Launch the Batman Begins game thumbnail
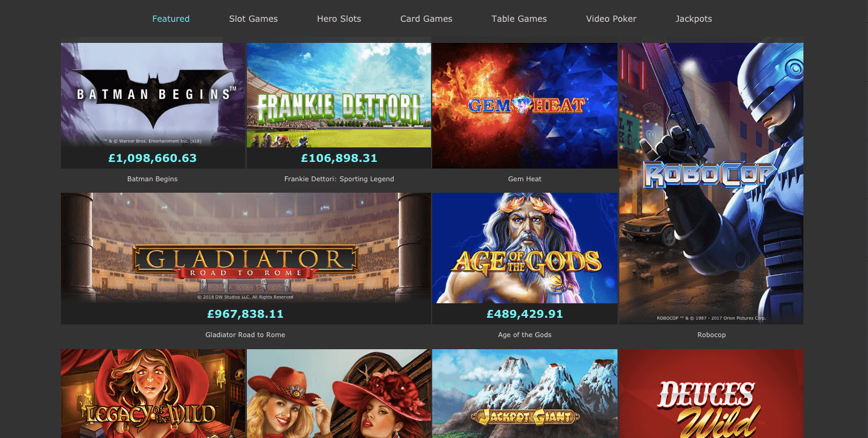 (x=153, y=95)
